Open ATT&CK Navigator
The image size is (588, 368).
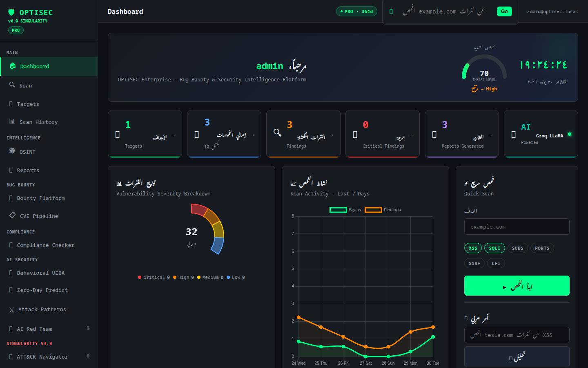[x=49, y=357]
